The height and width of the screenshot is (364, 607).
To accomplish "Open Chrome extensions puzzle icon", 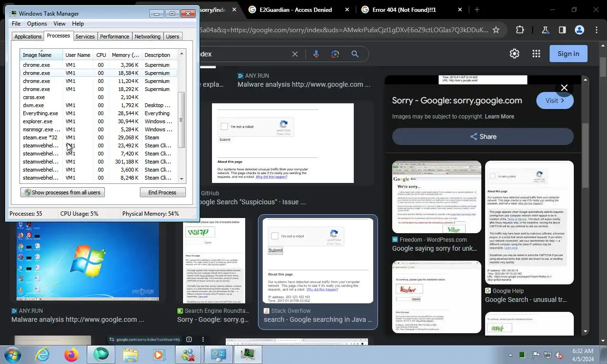I will tap(520, 30).
